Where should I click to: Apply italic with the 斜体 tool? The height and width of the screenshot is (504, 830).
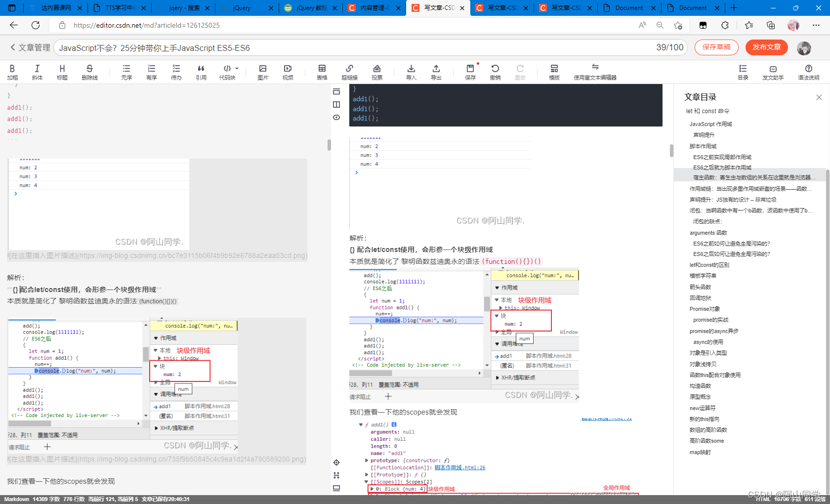[37, 72]
